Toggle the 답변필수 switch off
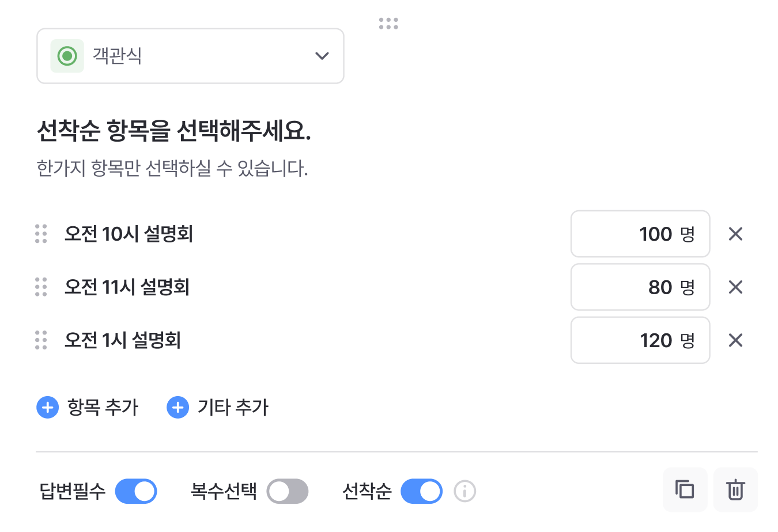This screenshot has height=532, width=778. 136,492
